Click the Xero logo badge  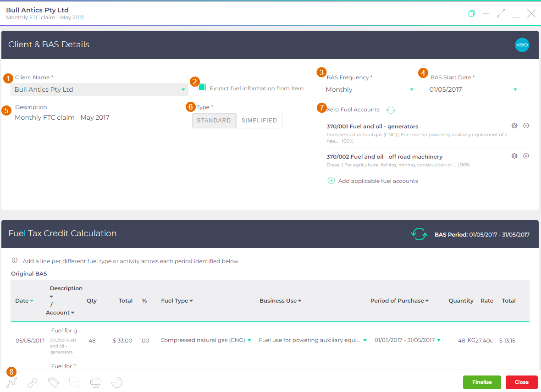pyautogui.click(x=522, y=45)
